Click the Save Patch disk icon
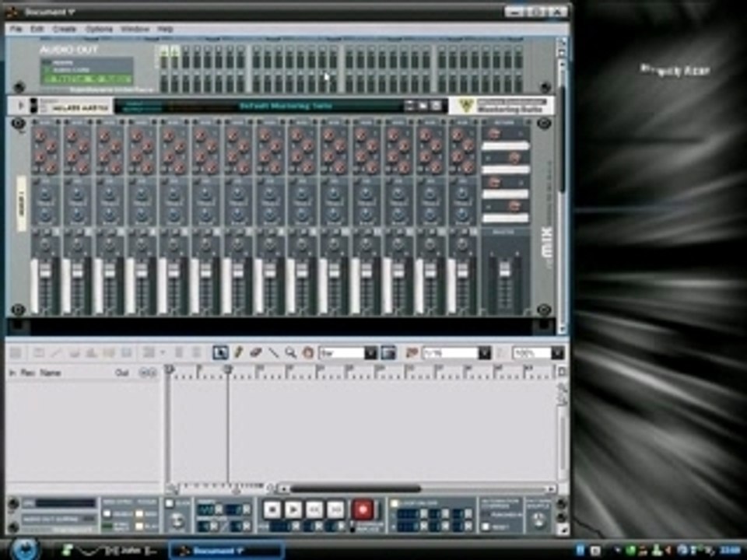The height and width of the screenshot is (560, 747). click(x=436, y=106)
